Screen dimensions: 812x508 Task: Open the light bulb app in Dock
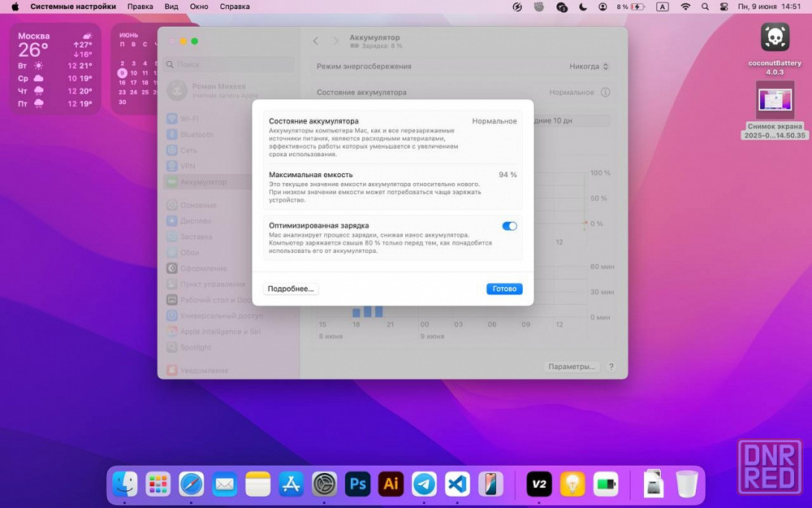[572, 484]
